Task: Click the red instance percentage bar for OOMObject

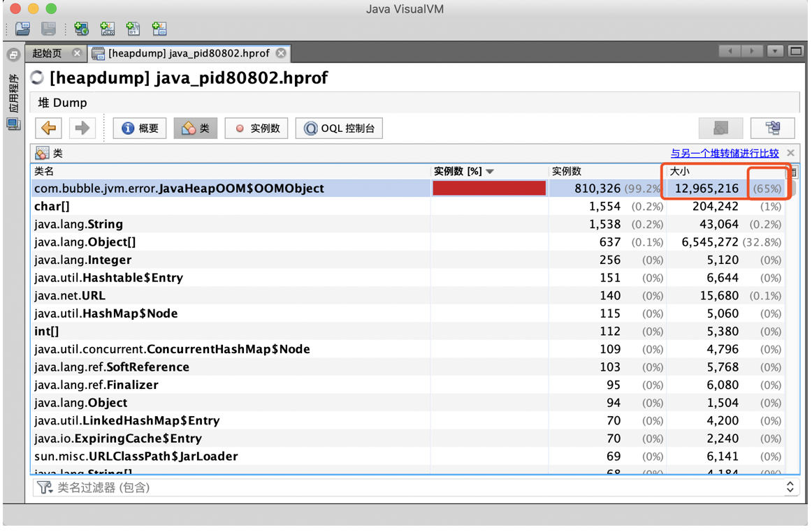Action: tap(489, 189)
